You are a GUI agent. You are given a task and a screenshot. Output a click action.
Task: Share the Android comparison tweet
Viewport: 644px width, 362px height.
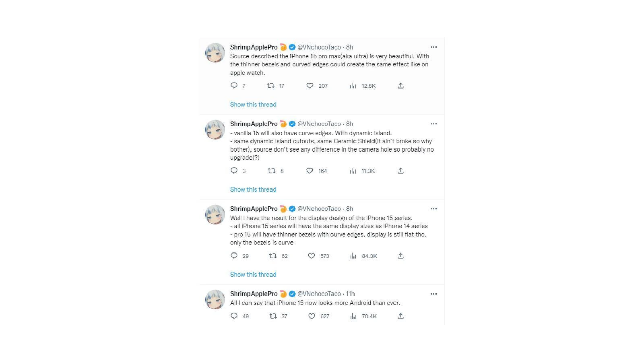pyautogui.click(x=400, y=316)
